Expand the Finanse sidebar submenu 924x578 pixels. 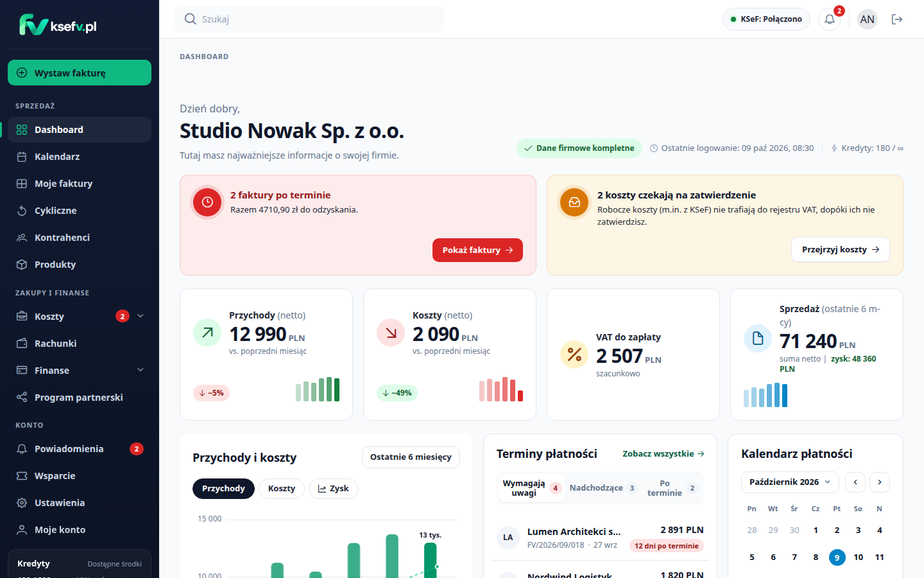(x=141, y=370)
